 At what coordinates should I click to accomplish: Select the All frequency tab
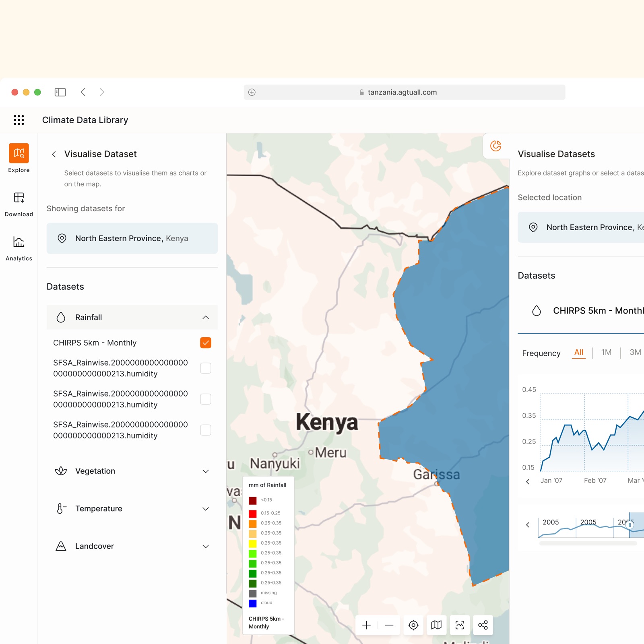point(579,353)
